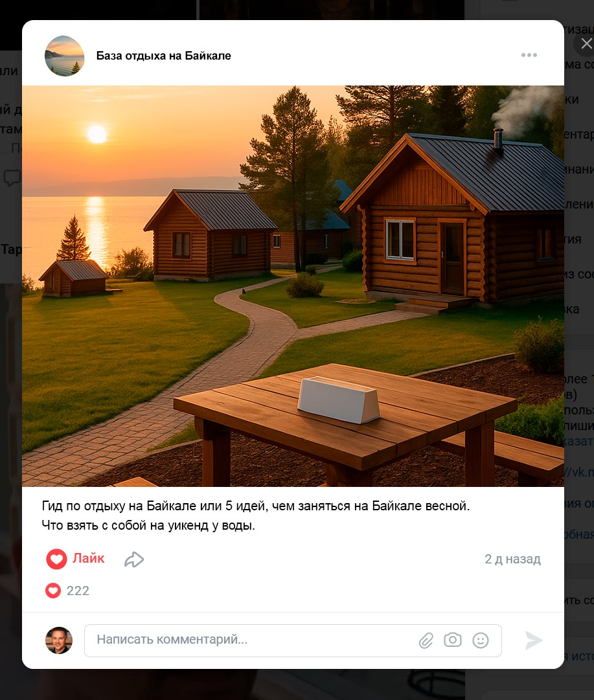Open the sunset cabins photo in the post
The image size is (594, 700).
tap(293, 286)
